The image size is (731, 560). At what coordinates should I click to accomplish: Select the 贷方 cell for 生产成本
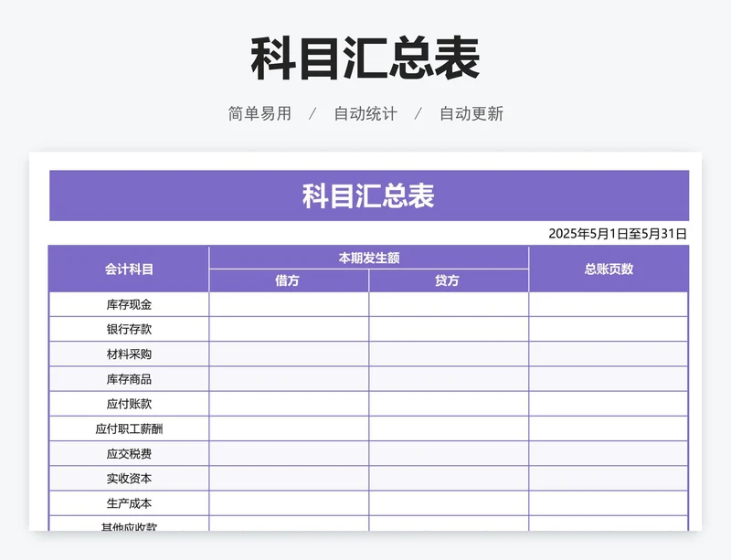pyautogui.click(x=449, y=503)
